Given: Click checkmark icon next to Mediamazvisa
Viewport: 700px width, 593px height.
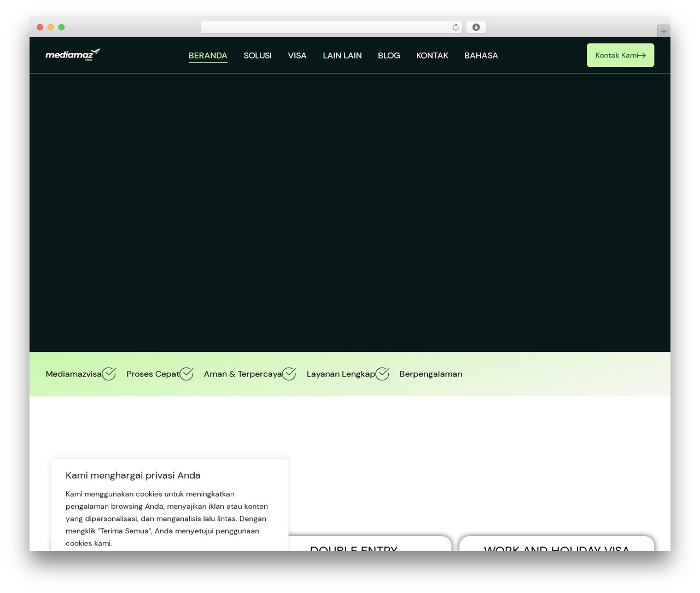Looking at the screenshot, I should coord(109,374).
